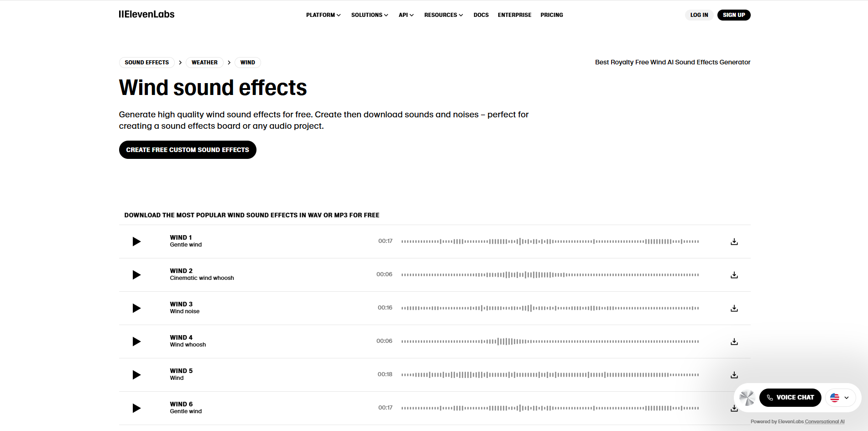
Task: Open the Voice Chat widget
Action: tap(790, 397)
